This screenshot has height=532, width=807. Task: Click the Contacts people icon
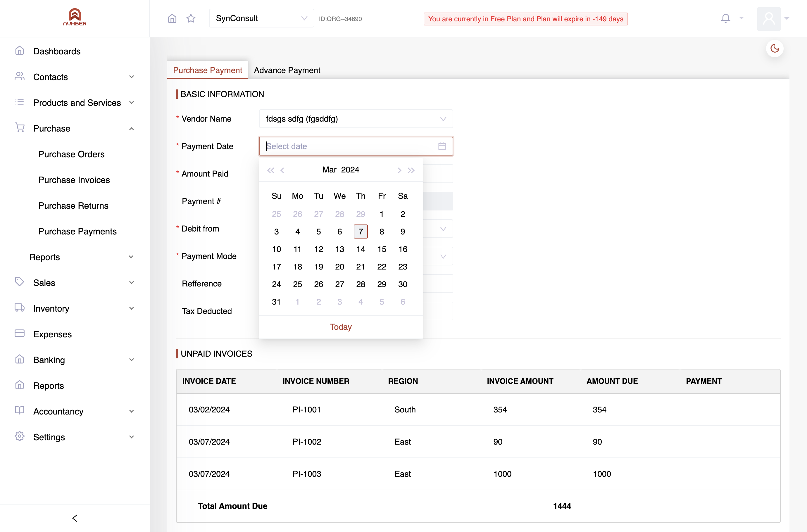20,76
